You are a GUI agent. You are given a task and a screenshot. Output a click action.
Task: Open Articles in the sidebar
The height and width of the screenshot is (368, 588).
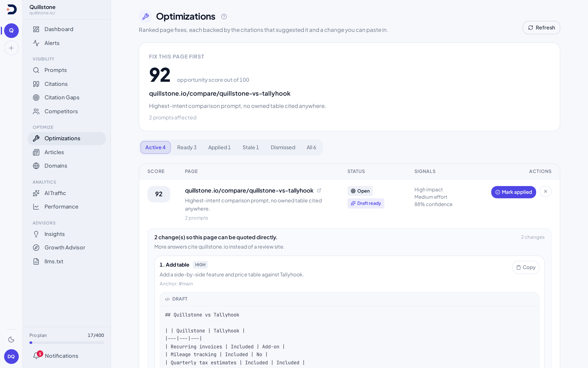(67, 152)
